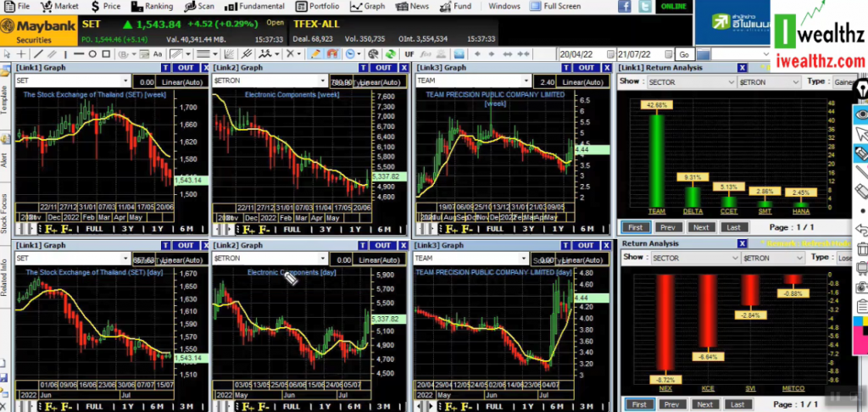Open the Market menu
This screenshot has height=412, width=868.
(x=59, y=6)
